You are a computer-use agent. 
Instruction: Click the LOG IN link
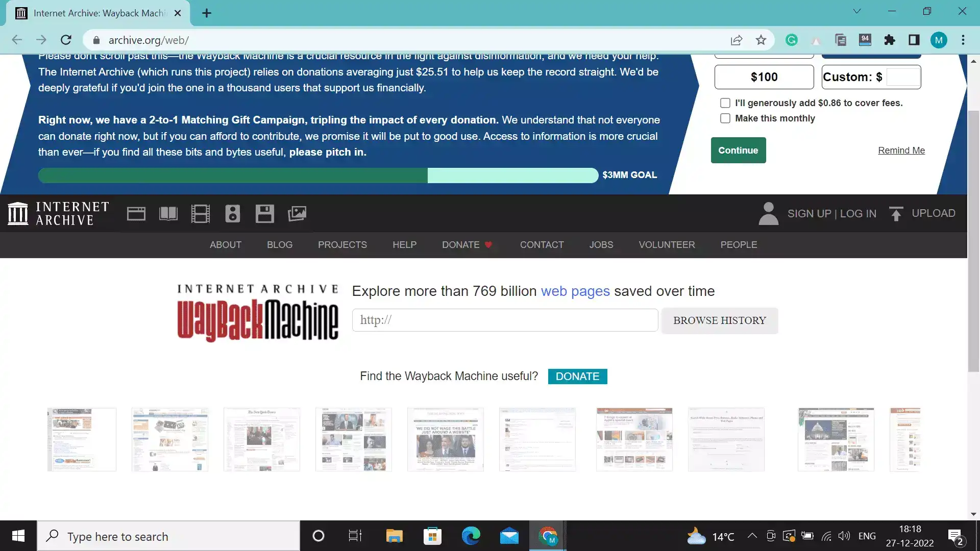(858, 214)
